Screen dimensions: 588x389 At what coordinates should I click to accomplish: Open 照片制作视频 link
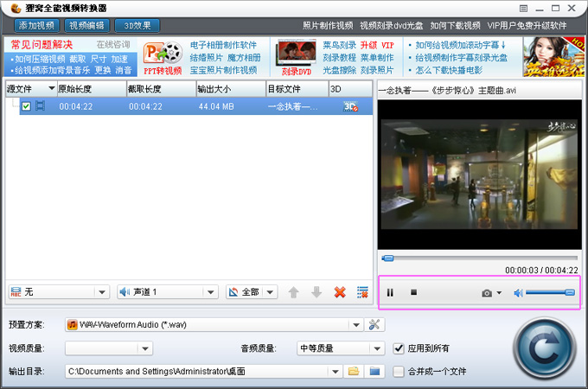point(328,25)
